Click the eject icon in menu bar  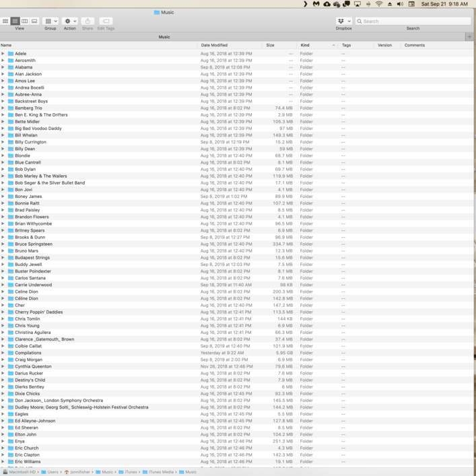390,4
